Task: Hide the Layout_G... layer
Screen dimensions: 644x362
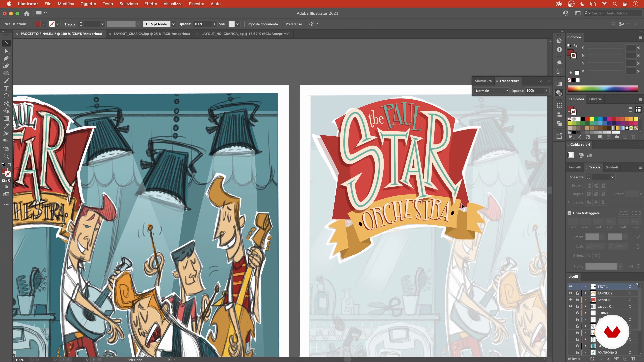Action: coord(571,306)
